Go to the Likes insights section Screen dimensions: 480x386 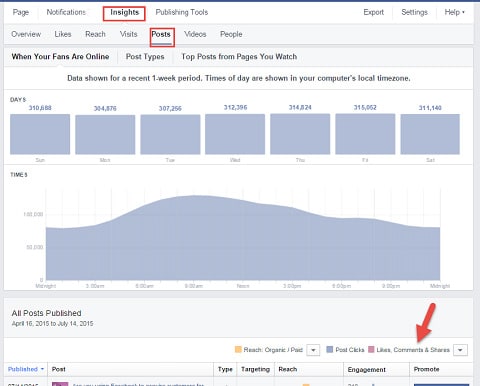(x=63, y=34)
